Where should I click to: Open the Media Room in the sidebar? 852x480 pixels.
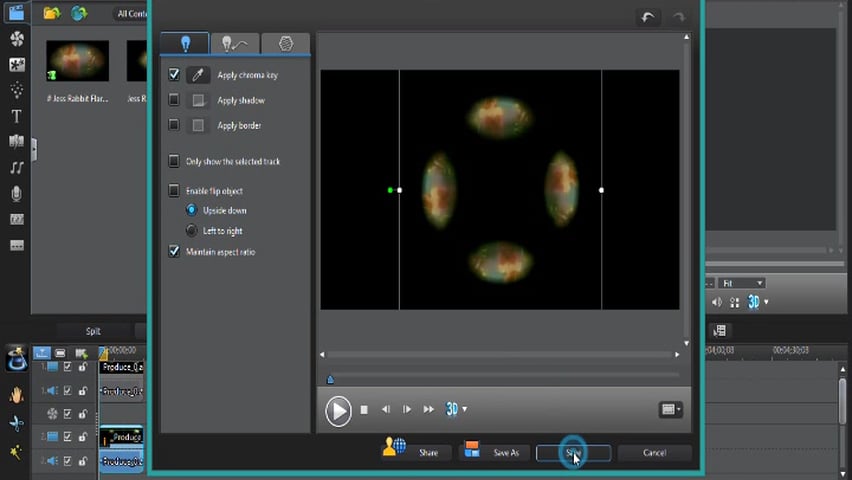coord(16,12)
